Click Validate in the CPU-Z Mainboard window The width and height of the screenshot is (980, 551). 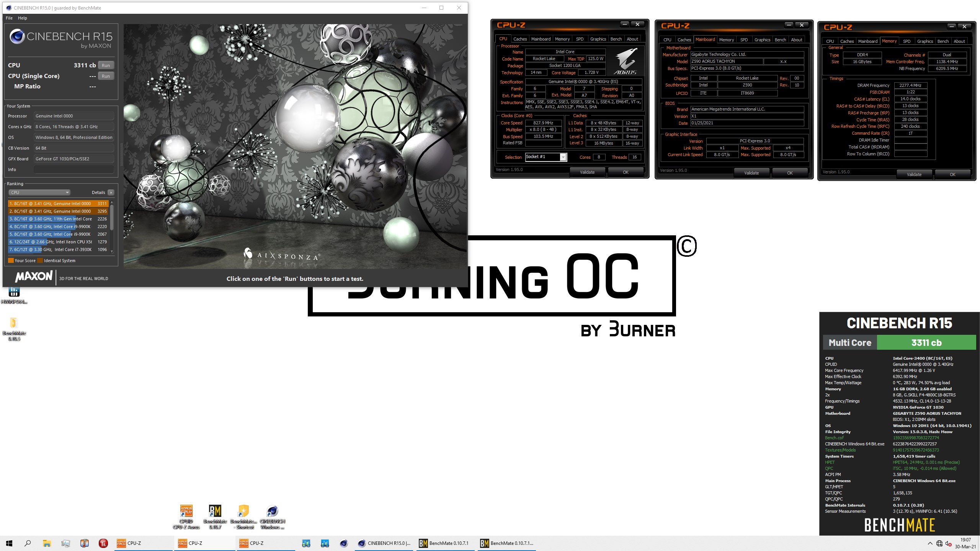pyautogui.click(x=751, y=173)
